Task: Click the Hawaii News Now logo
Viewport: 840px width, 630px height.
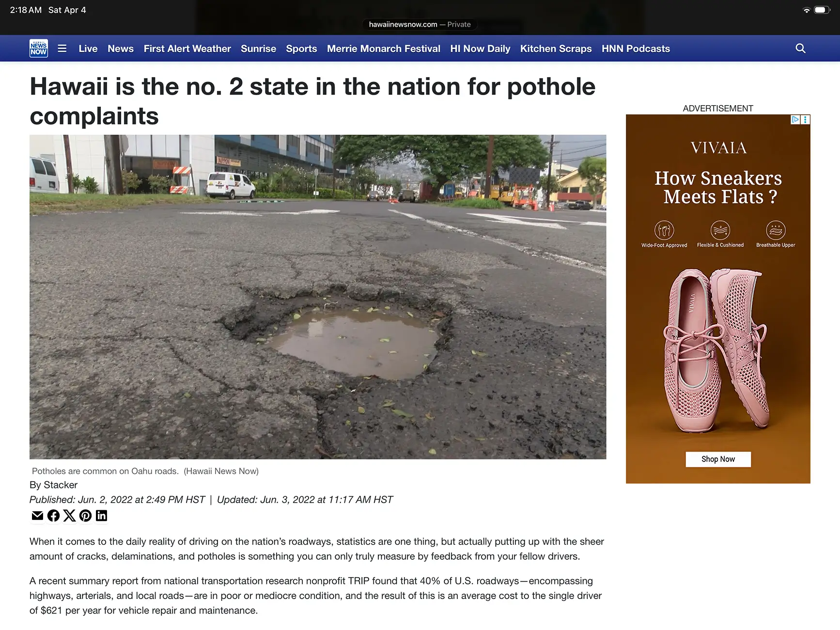Action: pos(39,48)
